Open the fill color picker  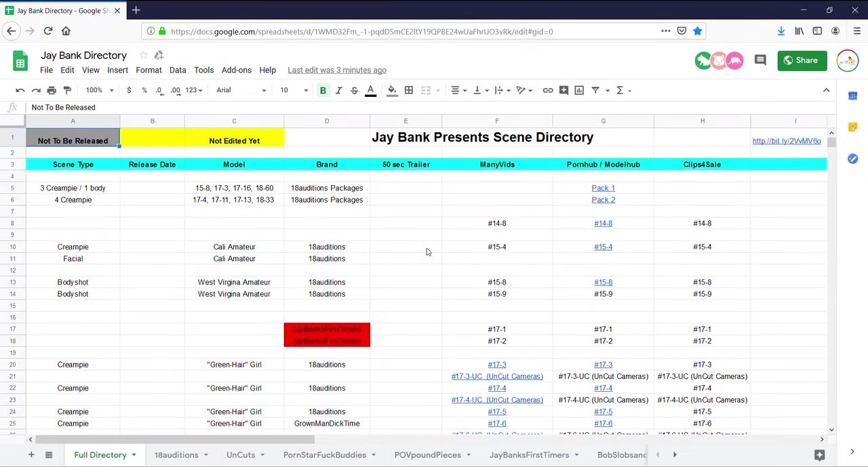pyautogui.click(x=392, y=90)
